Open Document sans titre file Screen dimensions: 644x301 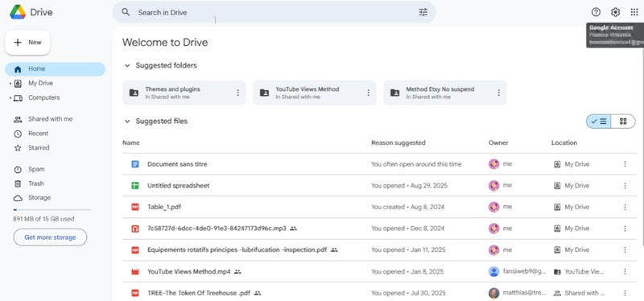177,164
